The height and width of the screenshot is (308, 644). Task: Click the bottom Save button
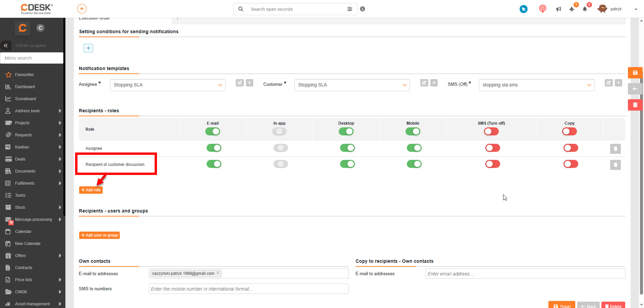tap(562, 305)
